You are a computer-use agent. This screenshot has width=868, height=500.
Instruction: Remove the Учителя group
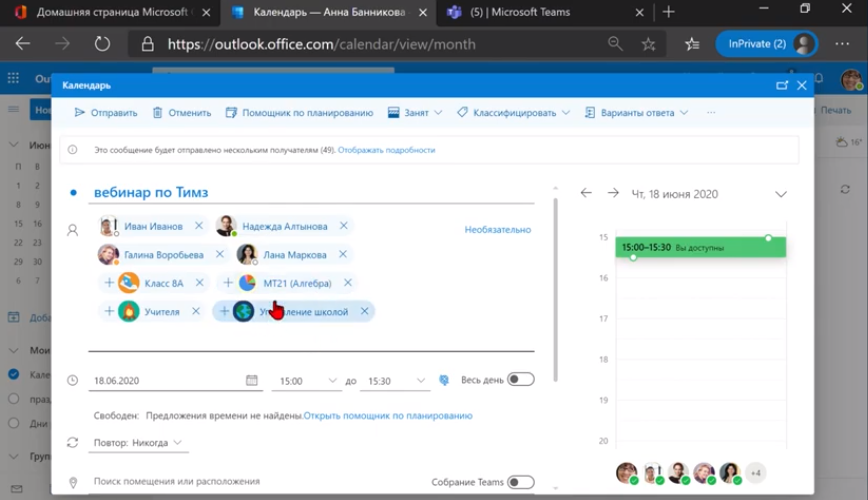196,311
